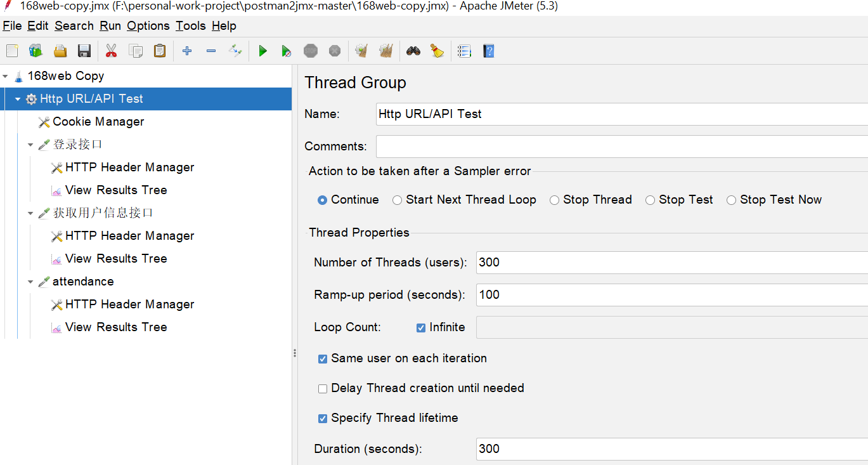Click the Copy toolbar icon
The height and width of the screenshot is (465, 868).
pyautogui.click(x=136, y=51)
